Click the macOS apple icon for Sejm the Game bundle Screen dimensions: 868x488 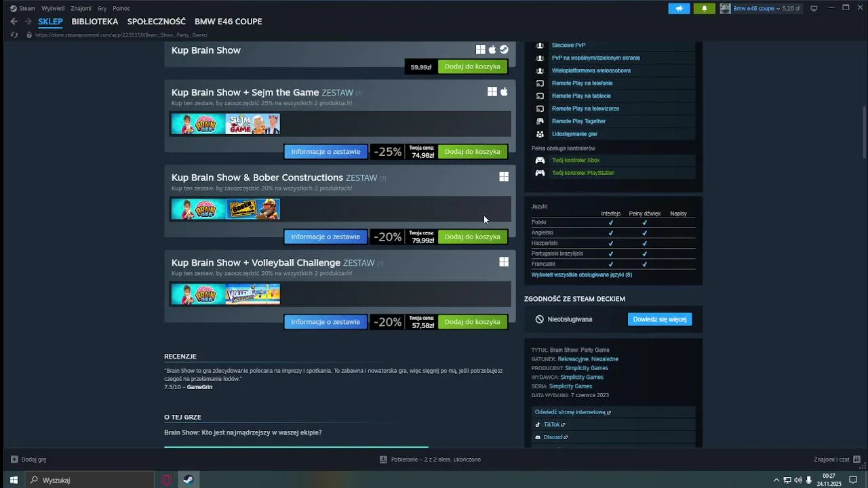tap(504, 91)
